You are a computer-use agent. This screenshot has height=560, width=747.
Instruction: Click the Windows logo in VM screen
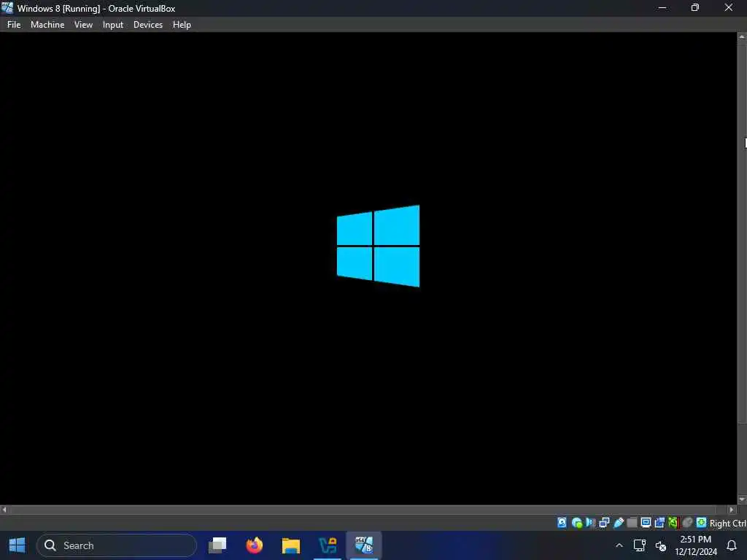(379, 246)
